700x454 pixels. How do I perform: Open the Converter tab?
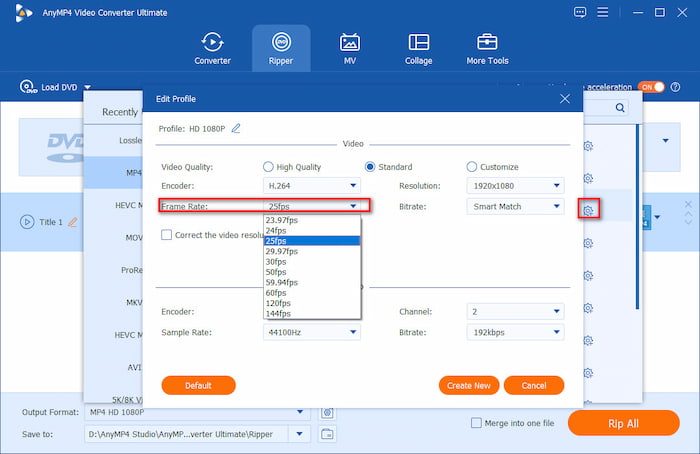coord(212,49)
